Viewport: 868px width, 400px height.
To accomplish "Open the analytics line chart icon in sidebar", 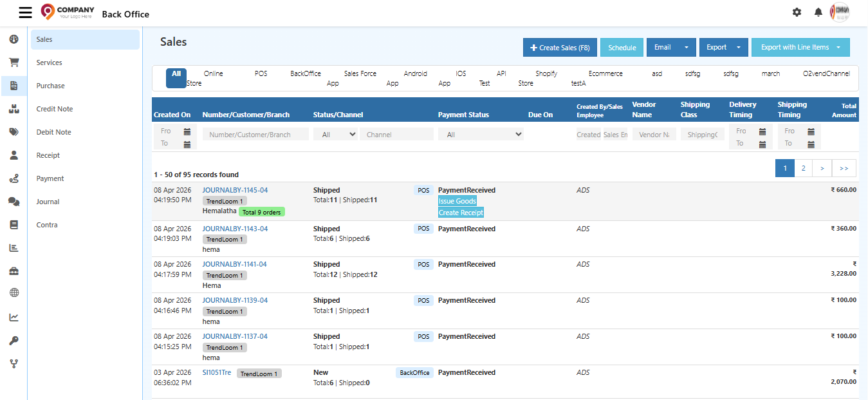I will point(14,316).
